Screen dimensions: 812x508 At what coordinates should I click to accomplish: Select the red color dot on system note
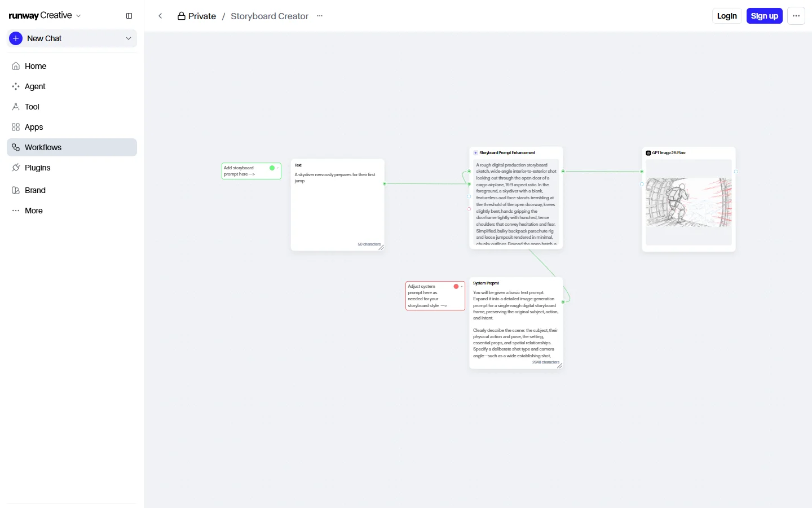456,286
